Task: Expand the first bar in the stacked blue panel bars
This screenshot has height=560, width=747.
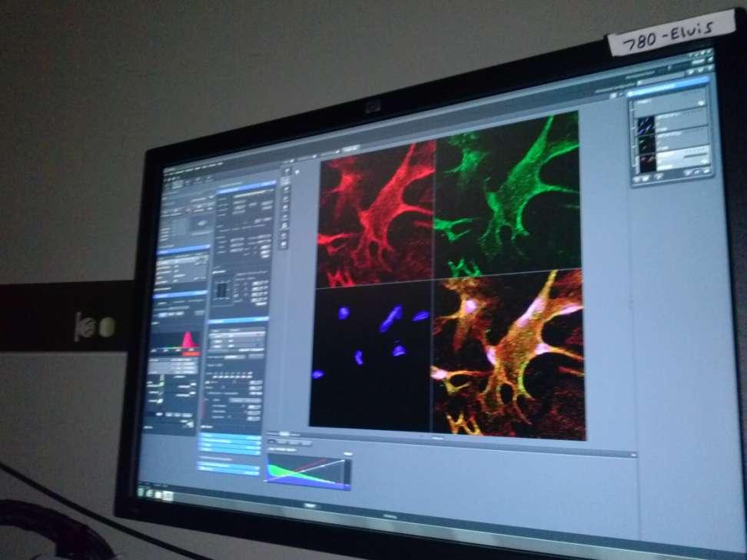Action: [230, 436]
